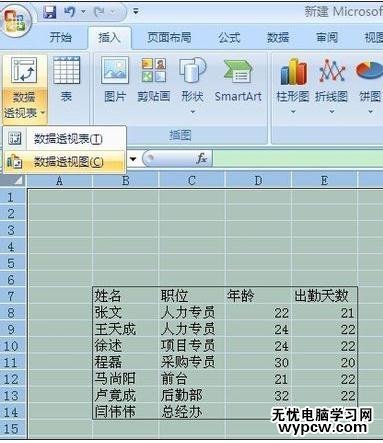383x443 pixels.
Task: Click into the formula bar
Action: (x=298, y=158)
